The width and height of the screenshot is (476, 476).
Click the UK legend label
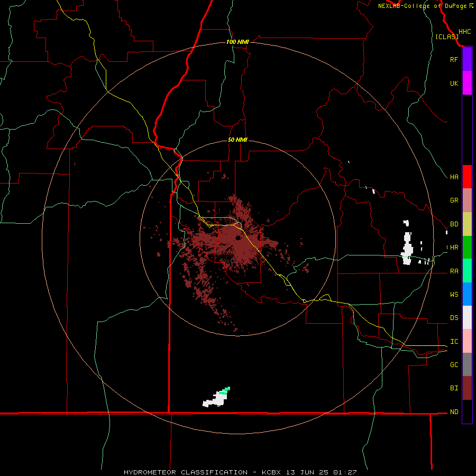(454, 83)
